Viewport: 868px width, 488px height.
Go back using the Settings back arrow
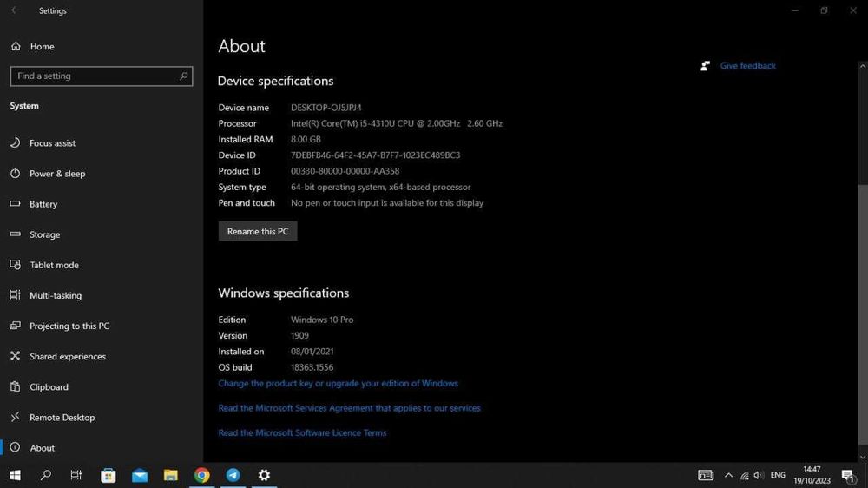point(15,10)
